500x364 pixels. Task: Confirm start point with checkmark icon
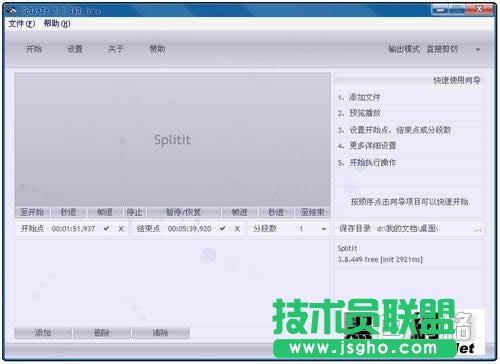(x=106, y=229)
